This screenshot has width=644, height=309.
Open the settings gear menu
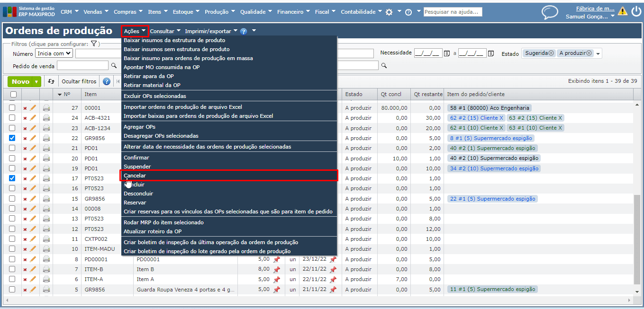point(389,12)
